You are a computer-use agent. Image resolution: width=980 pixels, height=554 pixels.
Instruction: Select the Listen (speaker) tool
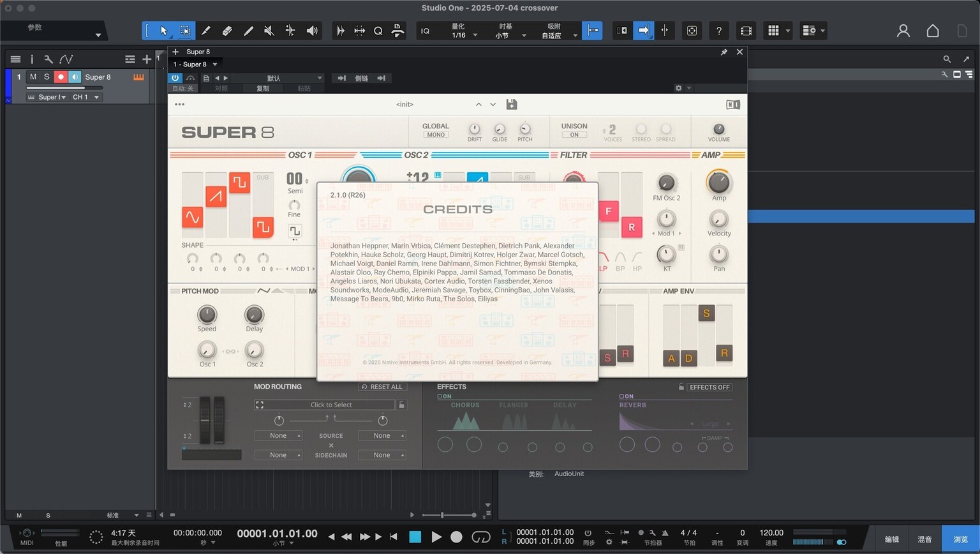pos(312,31)
